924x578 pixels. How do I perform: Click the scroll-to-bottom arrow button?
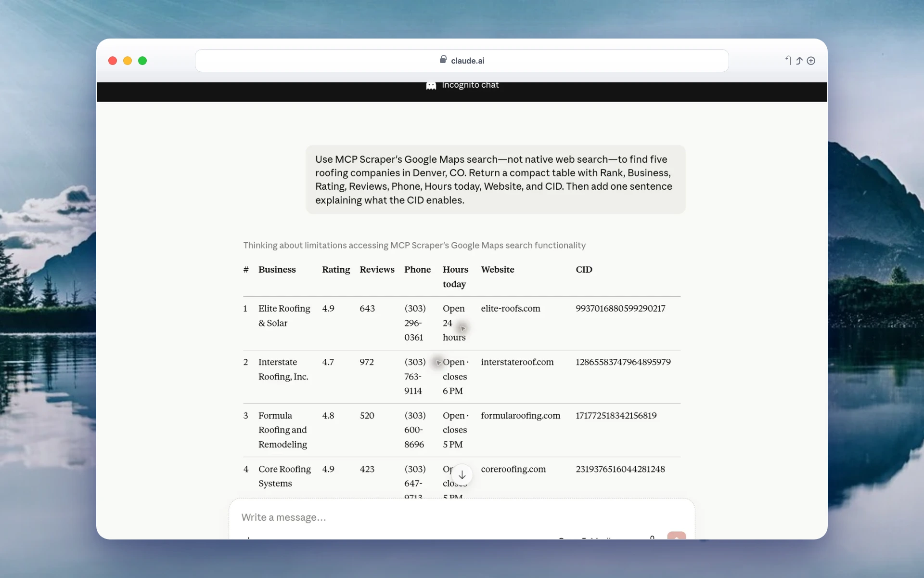click(462, 475)
